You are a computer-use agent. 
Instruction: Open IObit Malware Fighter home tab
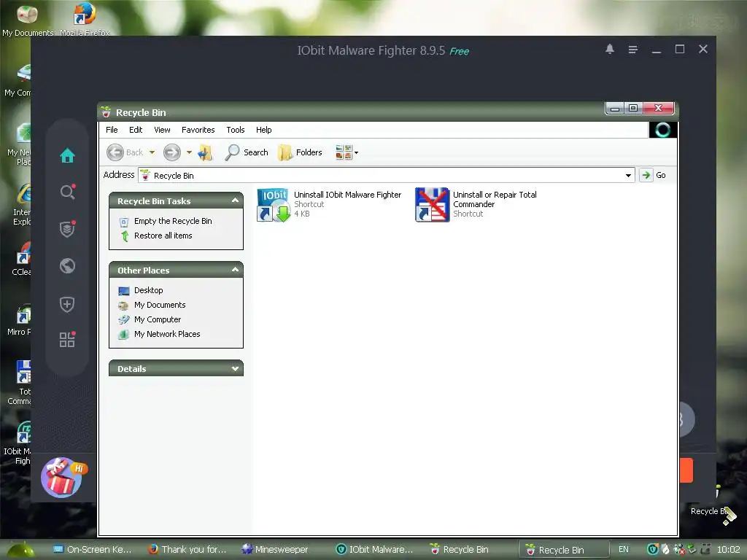pyautogui.click(x=67, y=155)
